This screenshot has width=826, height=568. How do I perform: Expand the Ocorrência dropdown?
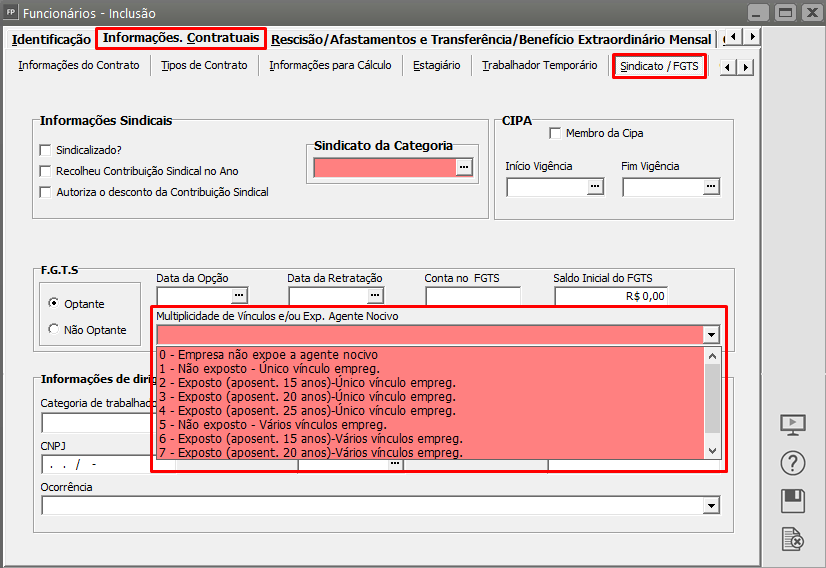tap(711, 506)
